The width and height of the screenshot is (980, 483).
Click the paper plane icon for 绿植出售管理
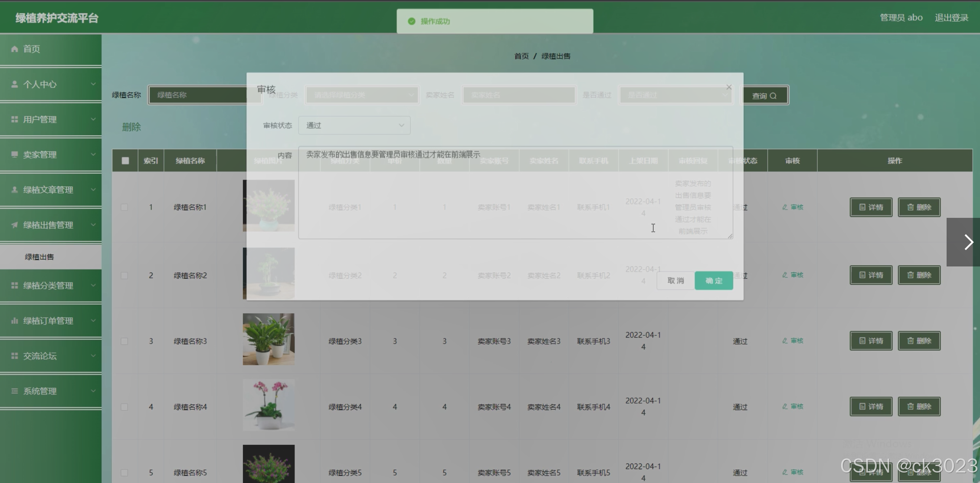point(14,225)
